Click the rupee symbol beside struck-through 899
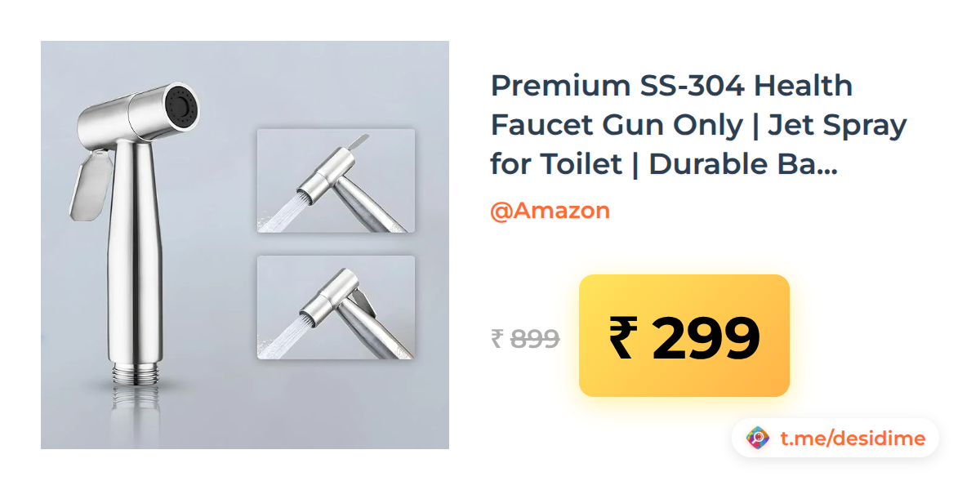Viewport: 980px width, 490px height. click(497, 337)
